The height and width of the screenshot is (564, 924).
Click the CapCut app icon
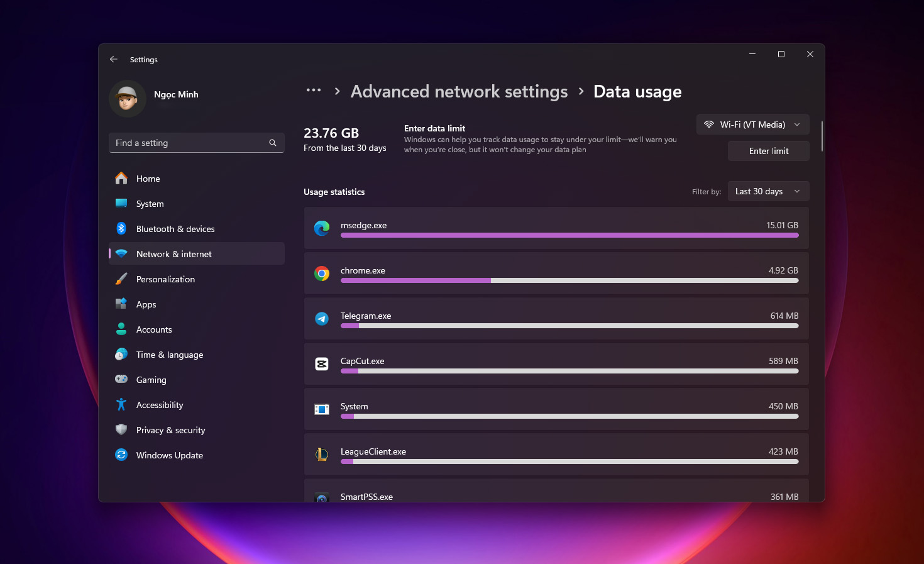(322, 364)
